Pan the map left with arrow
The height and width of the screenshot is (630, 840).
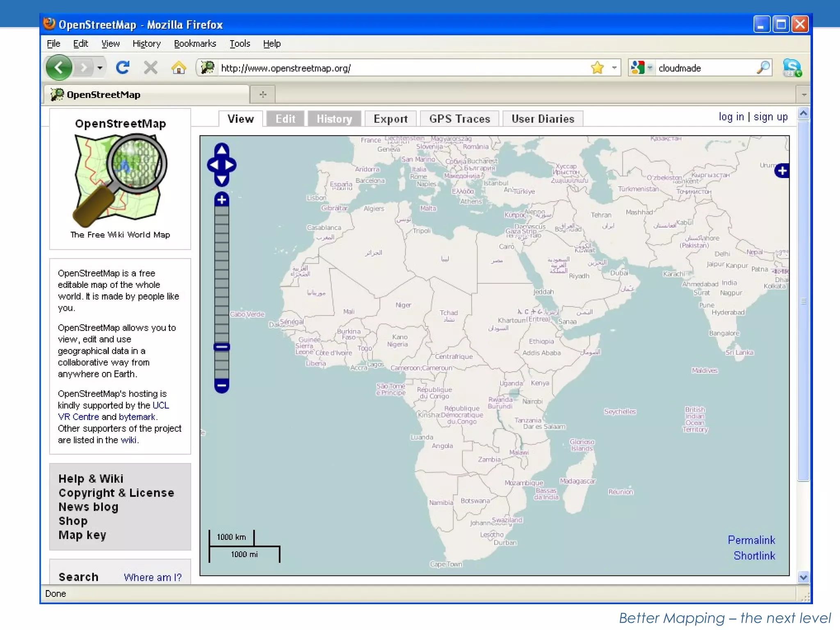(213, 165)
